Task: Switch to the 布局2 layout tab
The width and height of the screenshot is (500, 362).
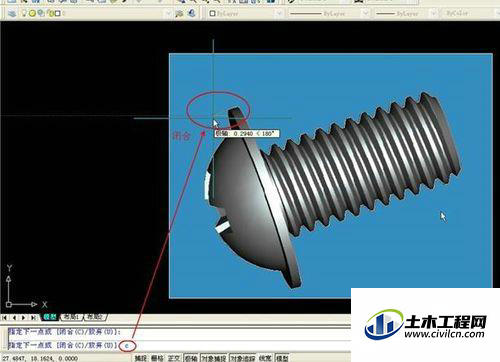Action: tap(95, 317)
